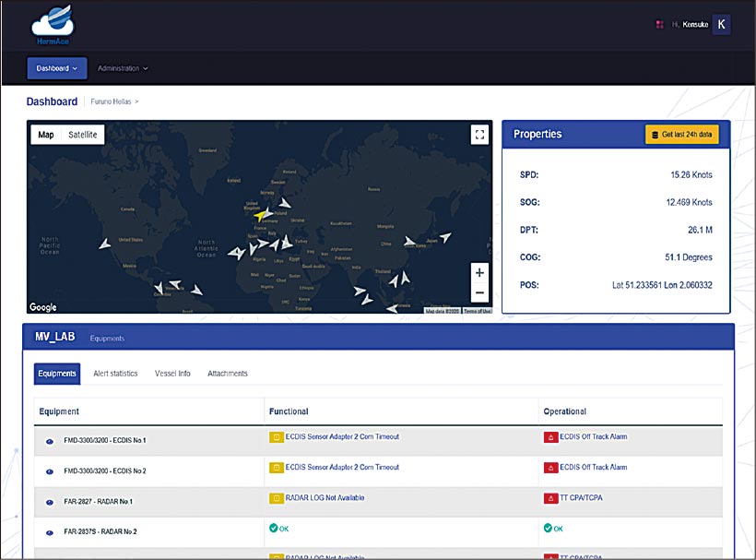756x560 pixels.
Task: Select the SOG value 12.469 Knots
Action: point(689,203)
